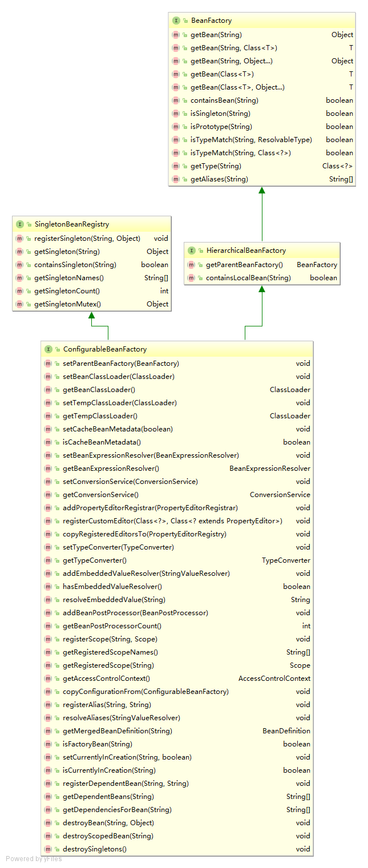Select isCacheBeanMetadata() method text
368x868 pixels.
pyautogui.click(x=102, y=442)
